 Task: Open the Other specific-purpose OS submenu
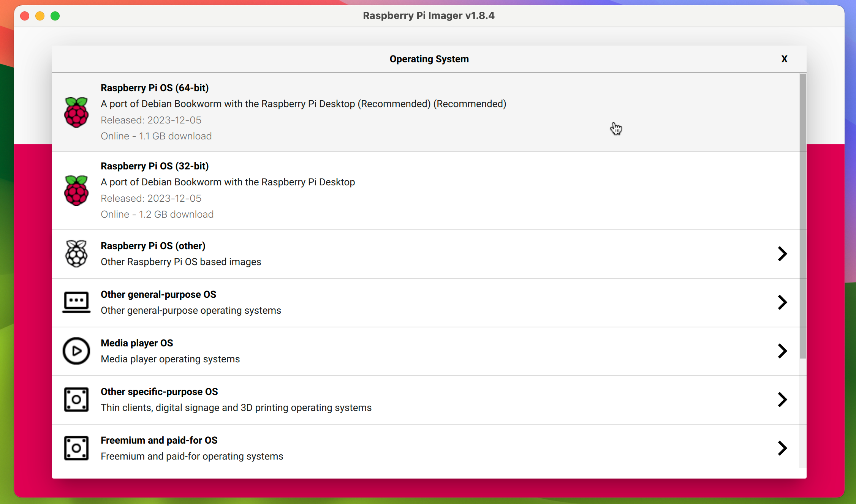(782, 399)
